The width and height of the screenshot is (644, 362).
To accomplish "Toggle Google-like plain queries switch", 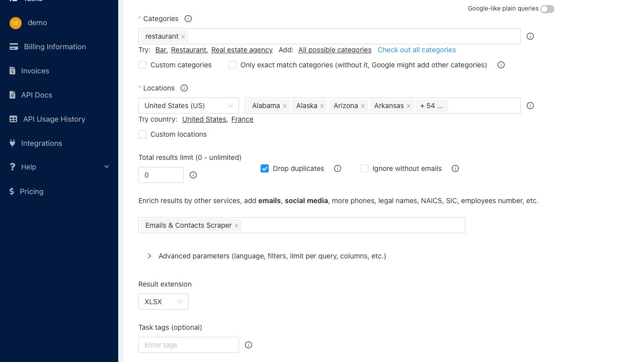I will tap(547, 9).
